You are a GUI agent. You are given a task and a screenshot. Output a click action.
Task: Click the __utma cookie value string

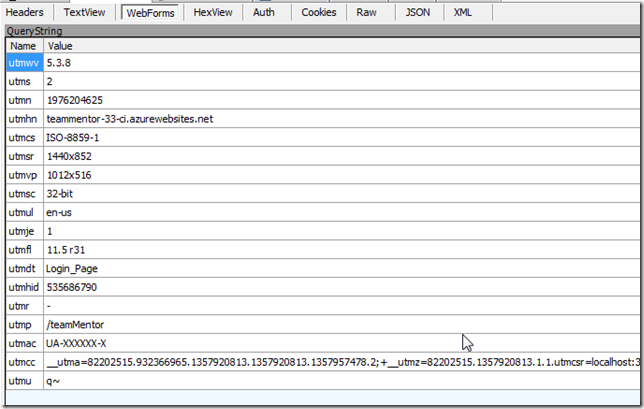pos(343,362)
